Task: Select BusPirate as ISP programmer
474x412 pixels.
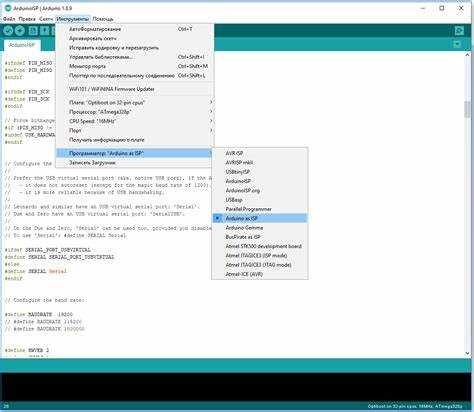Action: tap(260, 237)
